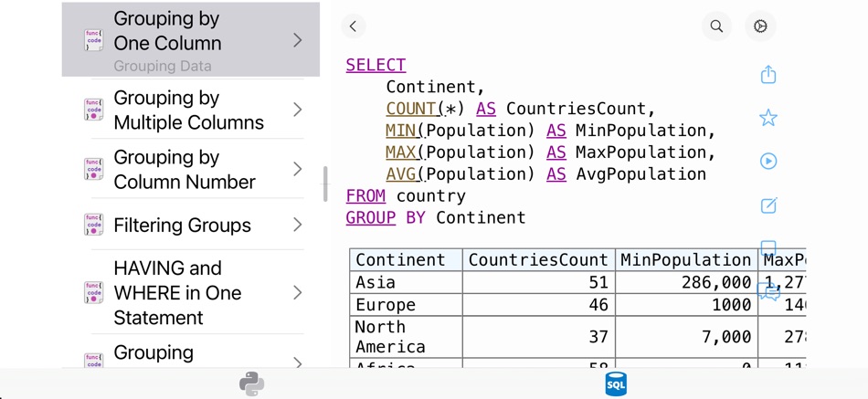This screenshot has width=868, height=399.
Task: Open Grouping by One Column lesson
Action: (x=190, y=39)
